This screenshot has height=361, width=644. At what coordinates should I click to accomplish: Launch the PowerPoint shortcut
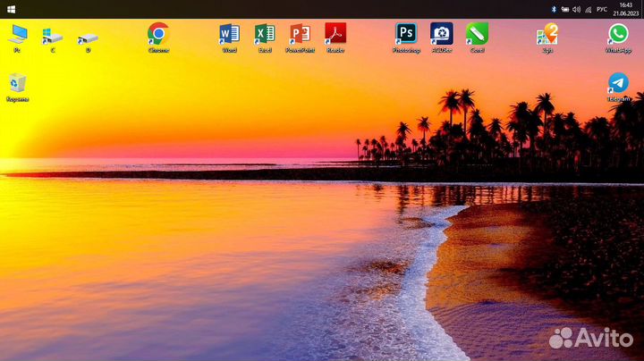pos(301,38)
